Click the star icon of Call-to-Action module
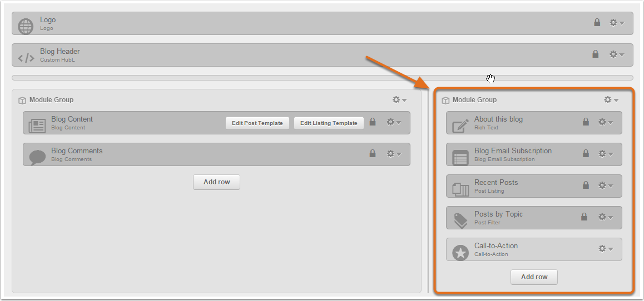Image resolution: width=644 pixels, height=301 pixels. coord(460,253)
